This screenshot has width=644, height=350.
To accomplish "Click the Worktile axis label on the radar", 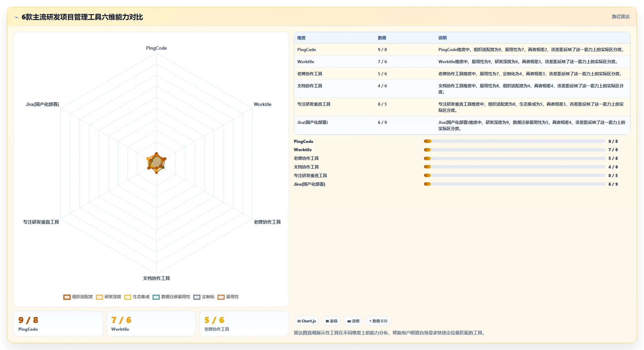I will click(x=262, y=105).
